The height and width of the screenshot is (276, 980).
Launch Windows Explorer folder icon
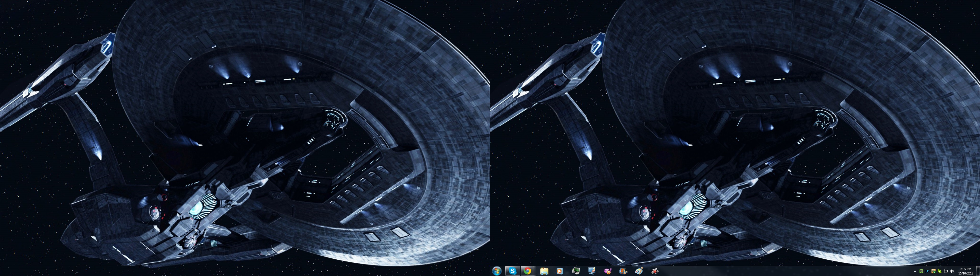[x=544, y=271]
